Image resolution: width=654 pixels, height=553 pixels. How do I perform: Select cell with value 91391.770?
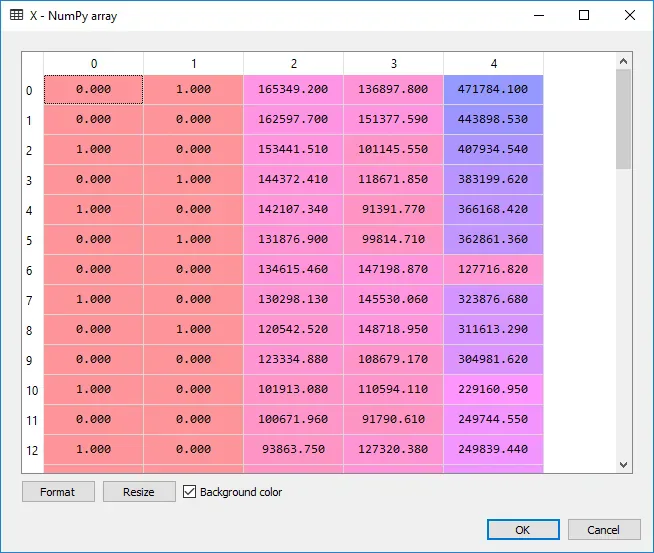point(394,210)
